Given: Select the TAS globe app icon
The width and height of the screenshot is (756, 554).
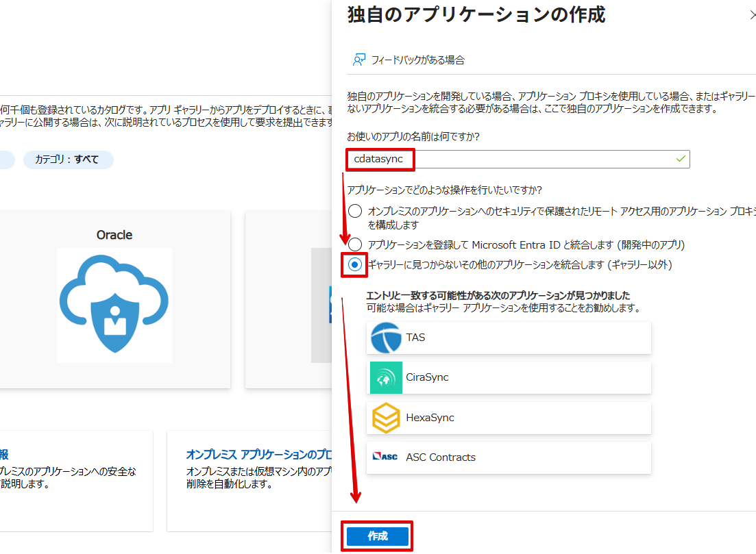Looking at the screenshot, I should tap(386, 338).
